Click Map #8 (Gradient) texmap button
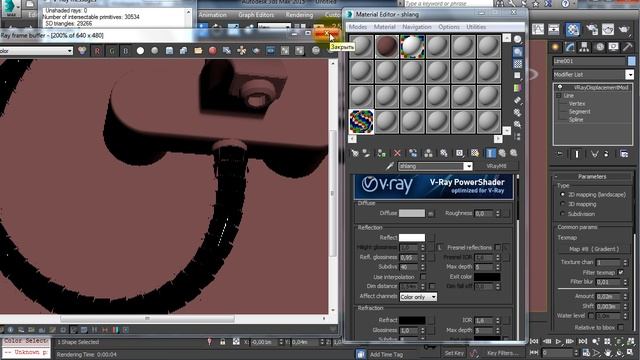This screenshot has width=640, height=360. [x=594, y=249]
